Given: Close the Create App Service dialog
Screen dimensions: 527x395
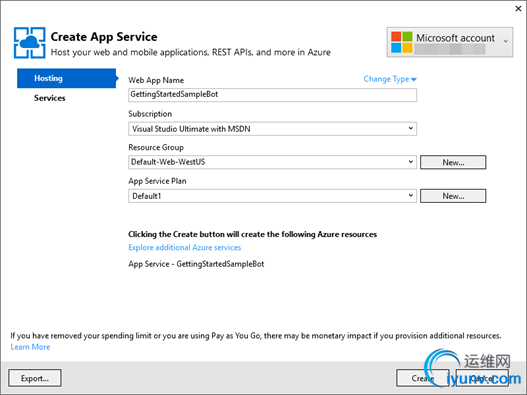Looking at the screenshot, I should 518,9.
